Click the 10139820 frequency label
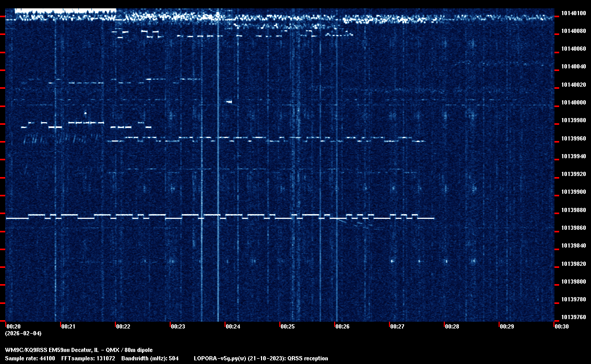The width and height of the screenshot is (591, 364). tap(573, 264)
